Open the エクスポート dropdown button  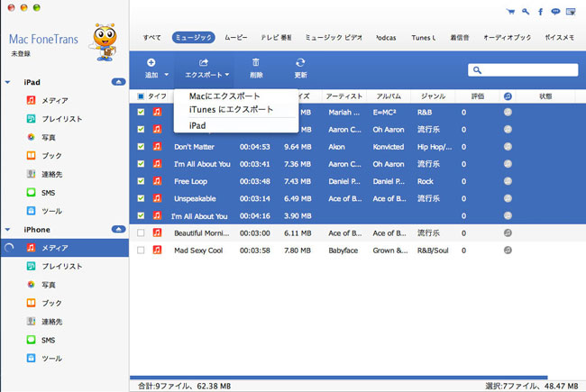(x=206, y=68)
